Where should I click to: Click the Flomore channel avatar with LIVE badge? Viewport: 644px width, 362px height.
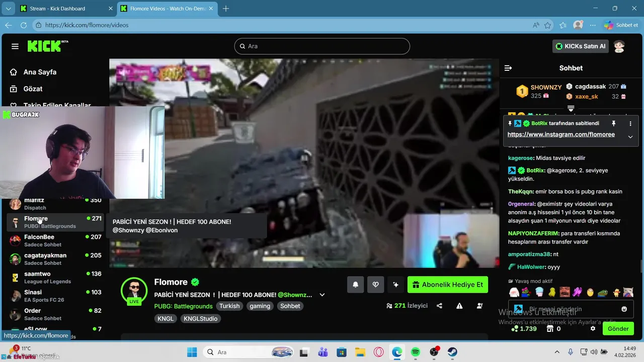134,291
